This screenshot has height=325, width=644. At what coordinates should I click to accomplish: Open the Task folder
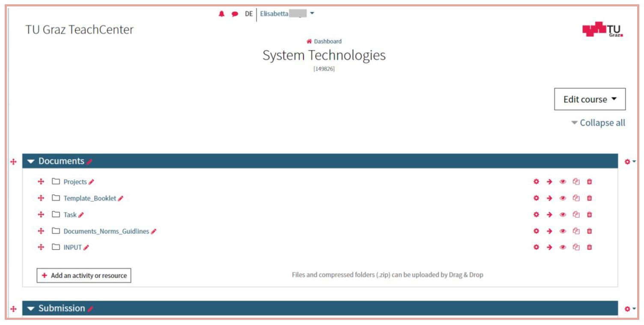tap(70, 215)
